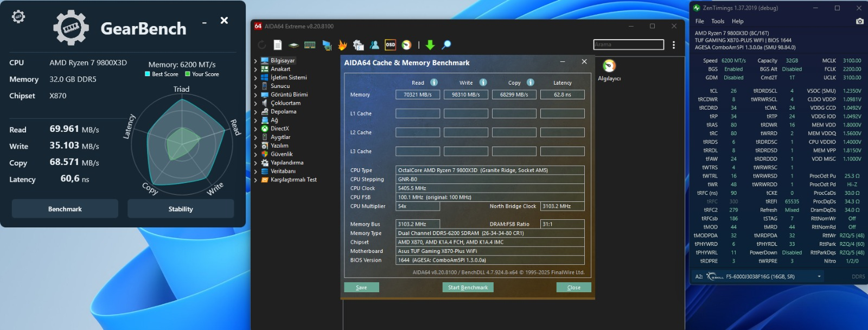Click the computer network audit toolbar icon
This screenshot has width=868, height=330.
(327, 45)
